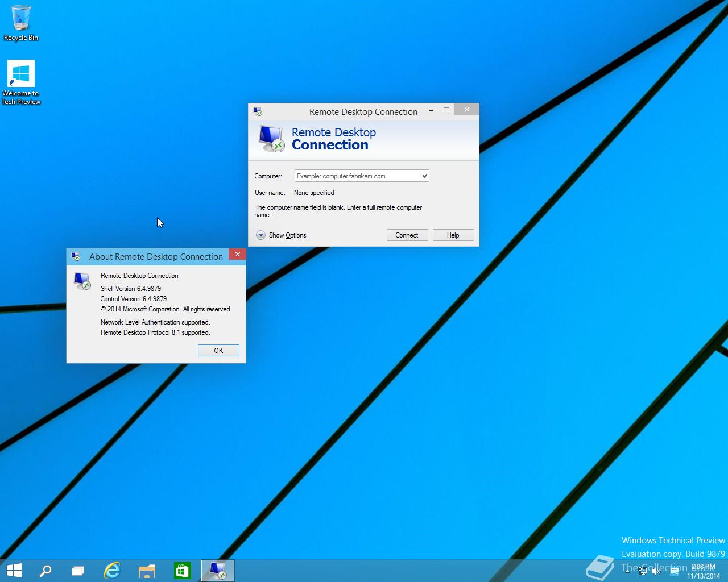Click the 'User name:' label
This screenshot has width=728, height=582.
pos(270,193)
